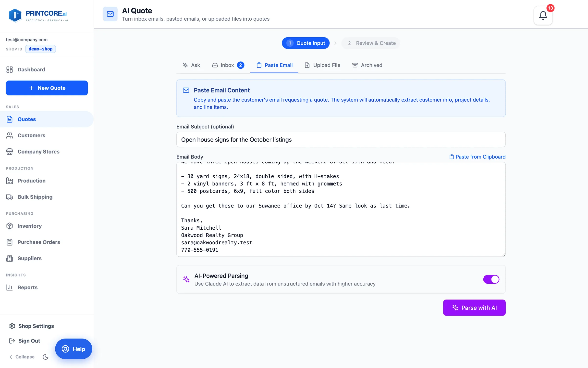Select the Paste Email tab
Image resolution: width=588 pixels, height=368 pixels.
(x=274, y=65)
